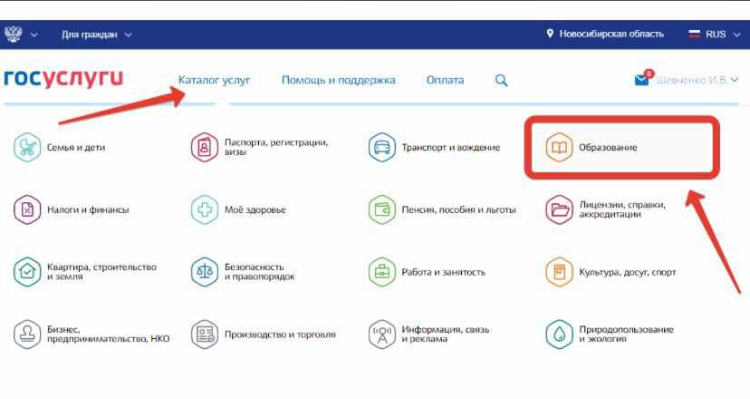Screen dimensions: 750x399
Task: Open the Паспорта, регистрации, визы category
Action: click(259, 147)
